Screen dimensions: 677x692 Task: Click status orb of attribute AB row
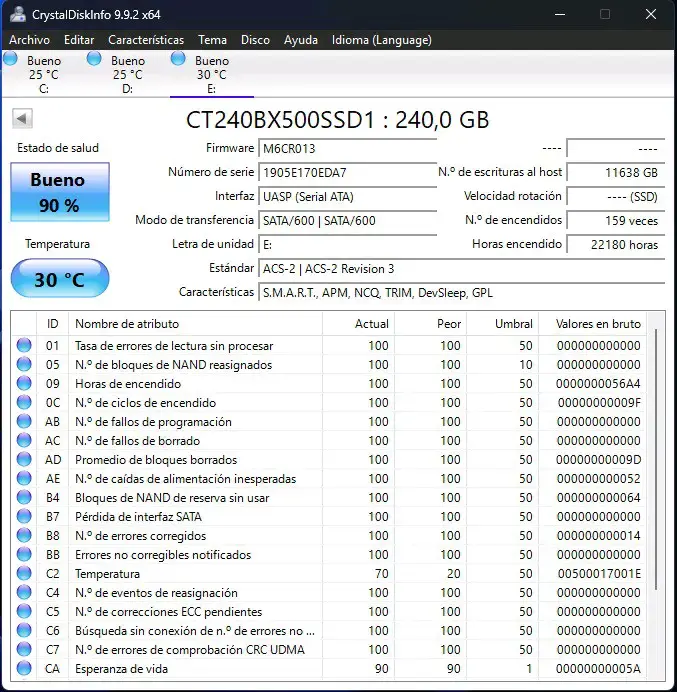coord(24,421)
